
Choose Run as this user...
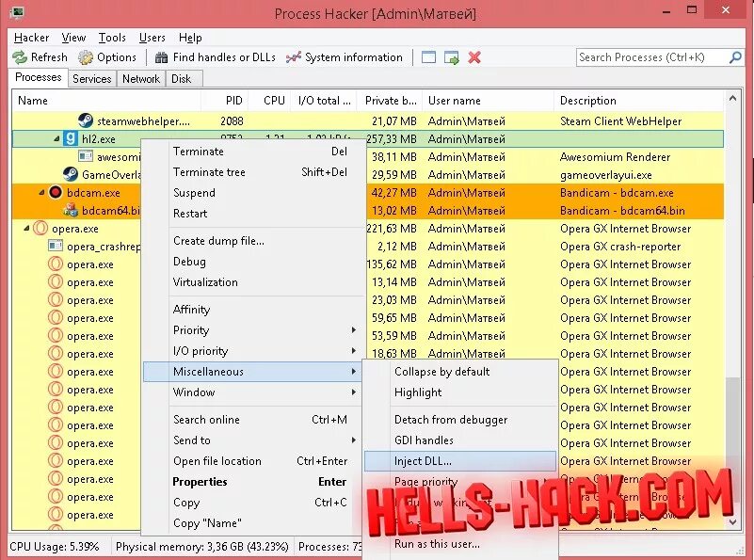point(460,544)
